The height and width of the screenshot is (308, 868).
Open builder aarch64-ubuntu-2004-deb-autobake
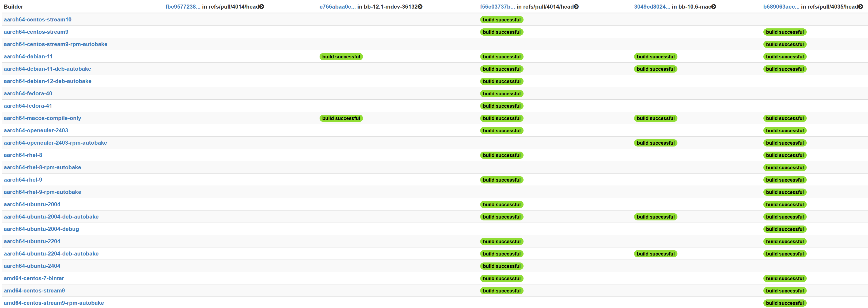coord(51,217)
